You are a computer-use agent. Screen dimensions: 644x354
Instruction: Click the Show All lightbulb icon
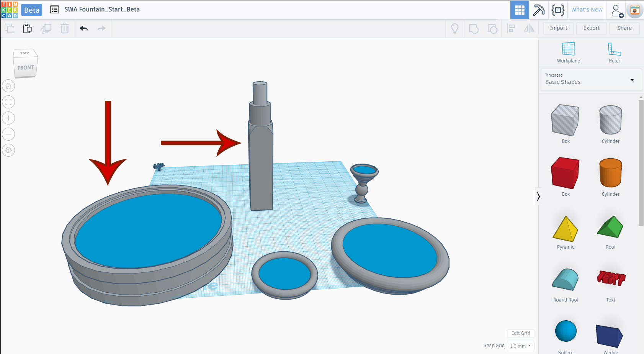pos(455,28)
